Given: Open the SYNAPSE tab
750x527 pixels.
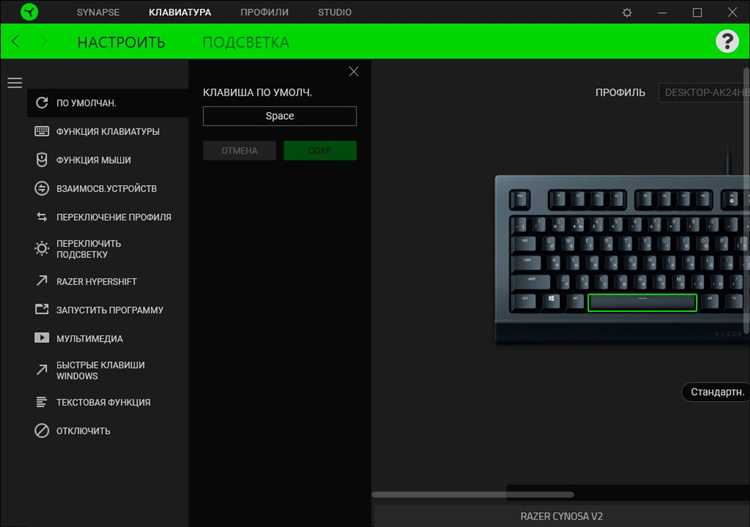Looking at the screenshot, I should (98, 12).
